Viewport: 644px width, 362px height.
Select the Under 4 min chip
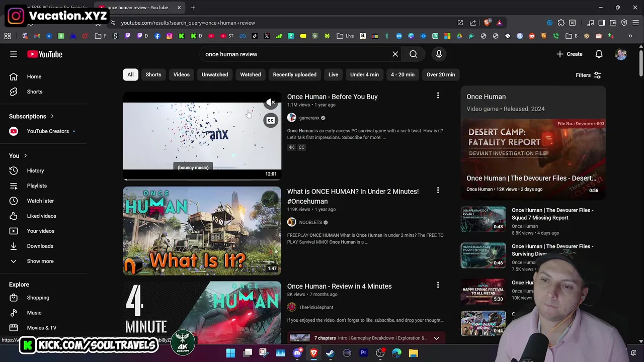pos(364,74)
